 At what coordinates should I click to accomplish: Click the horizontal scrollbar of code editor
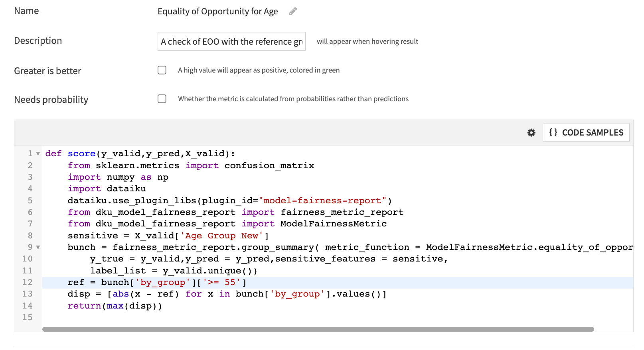pos(318,329)
